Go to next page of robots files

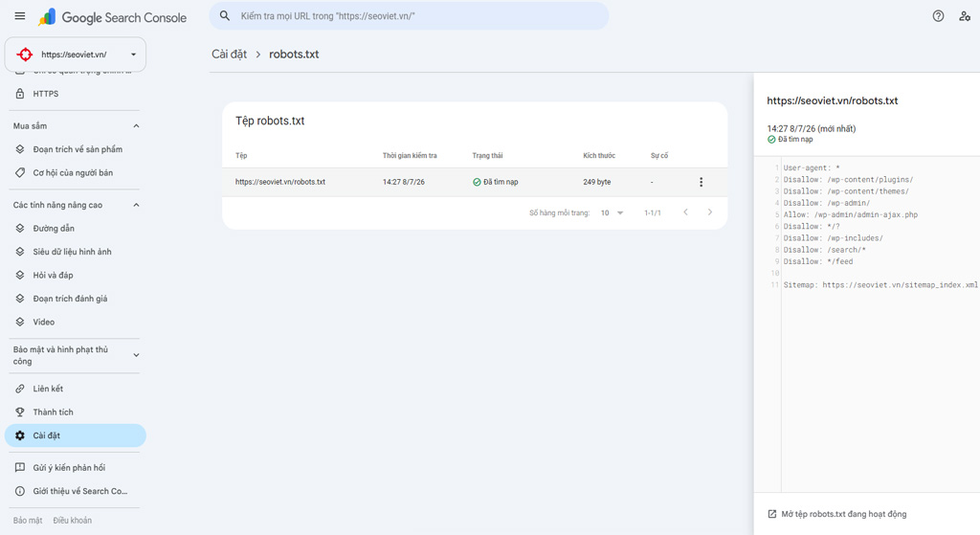(709, 212)
